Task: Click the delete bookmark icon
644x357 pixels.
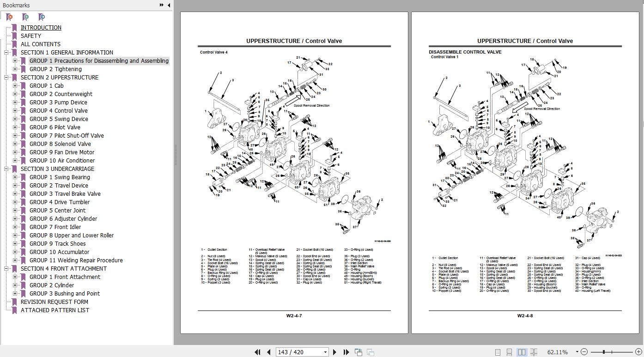Action: (x=9, y=17)
